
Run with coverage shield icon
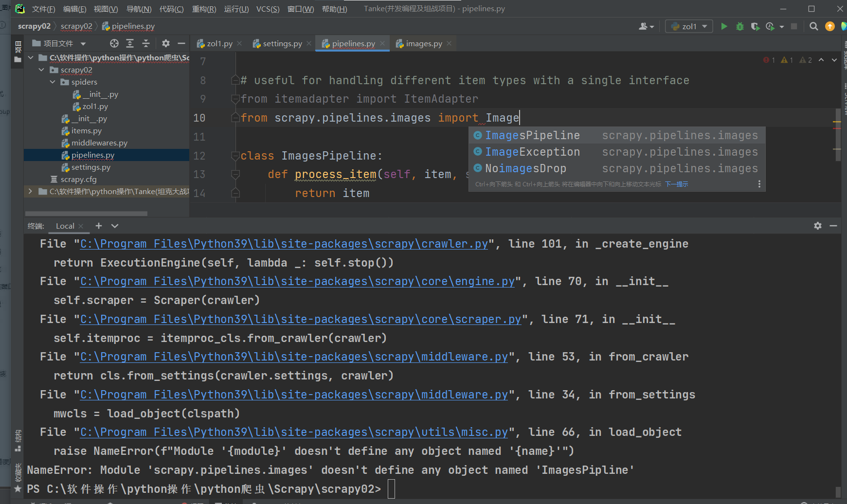pyautogui.click(x=755, y=26)
